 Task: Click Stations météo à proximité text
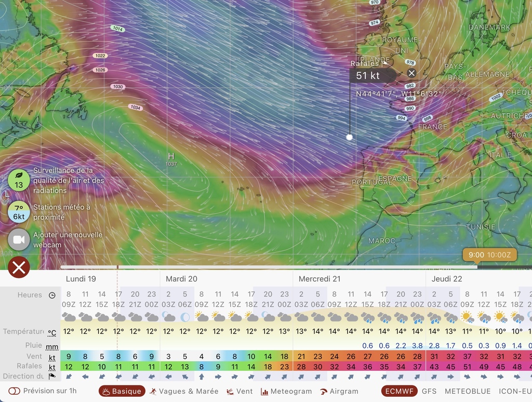tap(62, 212)
